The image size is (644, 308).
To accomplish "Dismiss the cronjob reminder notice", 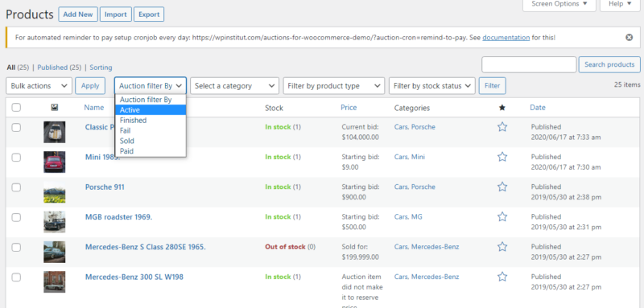I will tap(629, 37).
